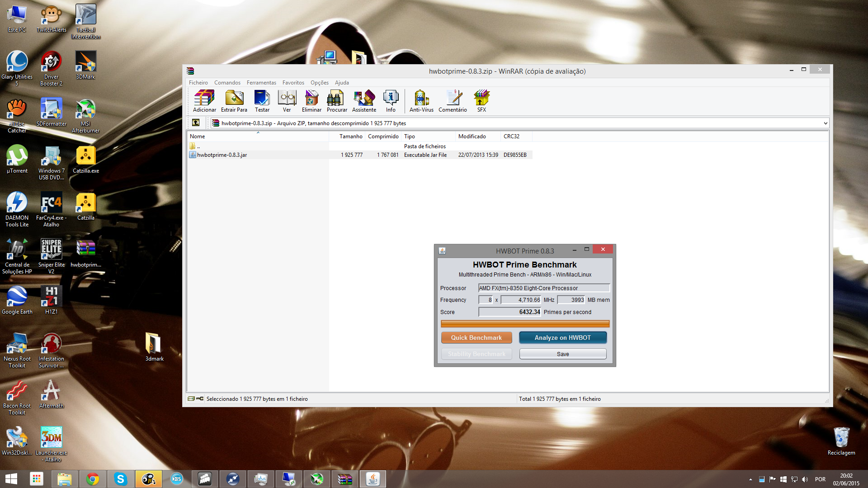868x488 pixels.
Task: Run the Anti-Vírus scan icon
Action: [x=421, y=101]
